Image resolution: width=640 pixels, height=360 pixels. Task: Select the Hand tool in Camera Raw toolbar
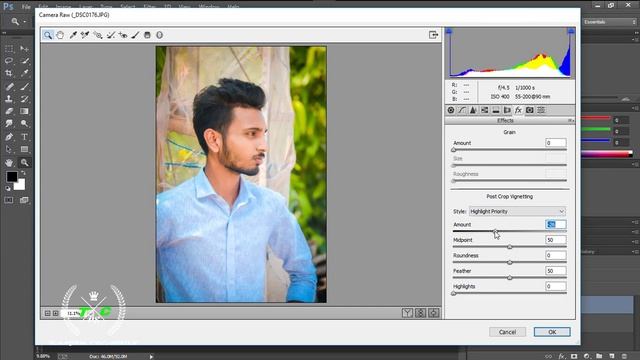[x=60, y=35]
